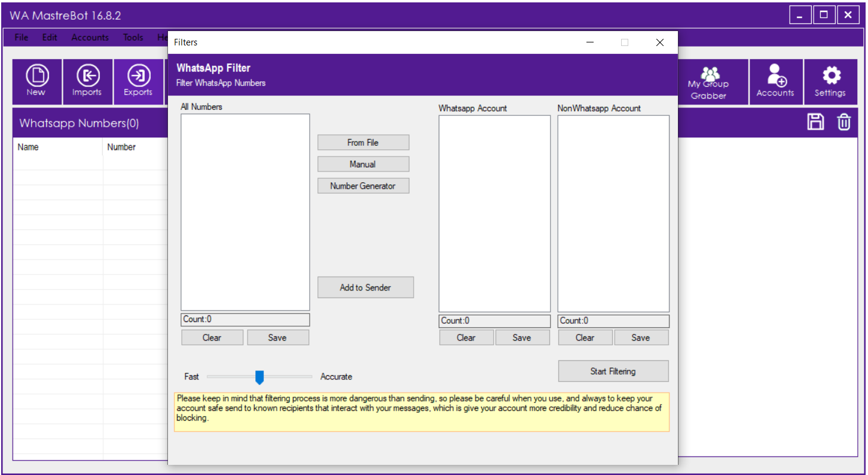Minimize the WA MastreBot main window

pyautogui.click(x=800, y=16)
